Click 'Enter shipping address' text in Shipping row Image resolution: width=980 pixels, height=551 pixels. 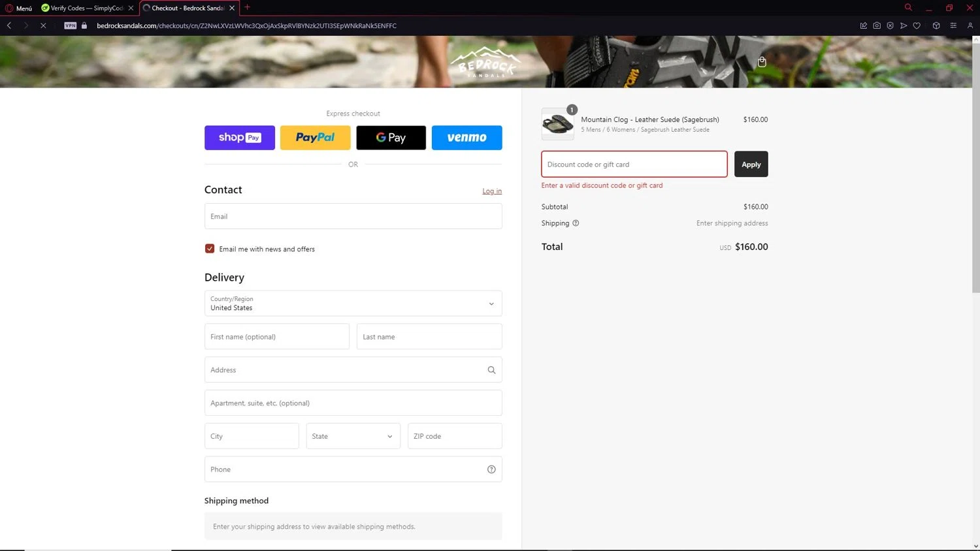(x=732, y=223)
